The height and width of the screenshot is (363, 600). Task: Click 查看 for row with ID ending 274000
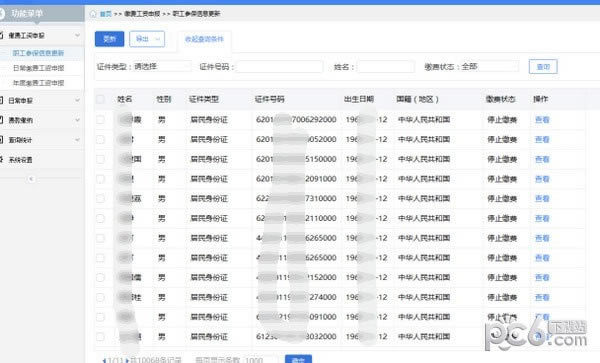click(x=542, y=297)
